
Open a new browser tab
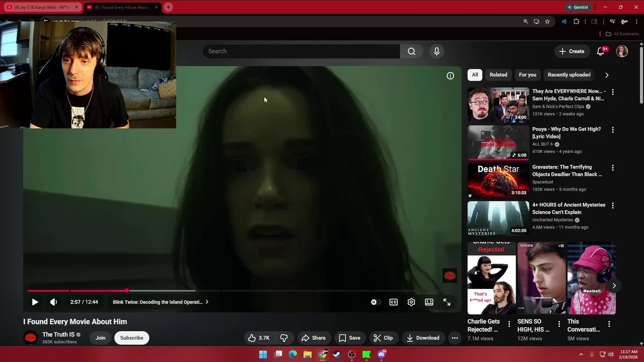click(169, 7)
